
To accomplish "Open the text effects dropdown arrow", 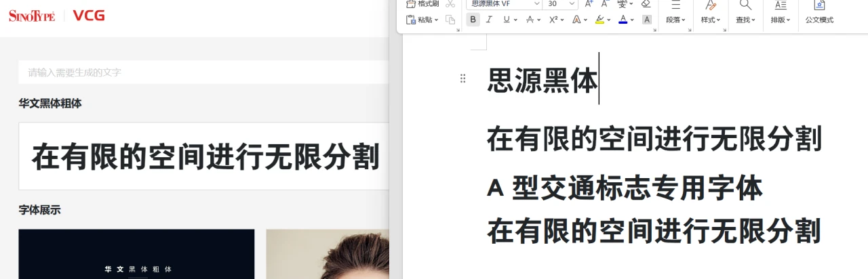I will tap(586, 20).
